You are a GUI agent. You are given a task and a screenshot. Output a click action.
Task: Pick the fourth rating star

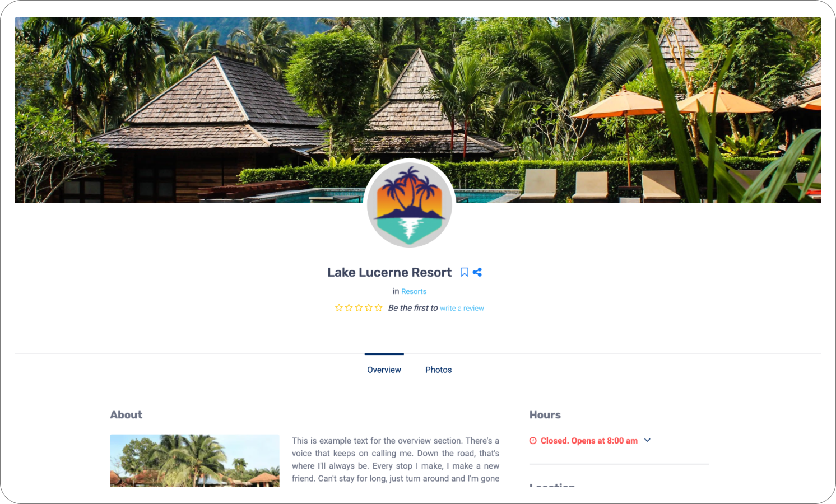click(369, 308)
